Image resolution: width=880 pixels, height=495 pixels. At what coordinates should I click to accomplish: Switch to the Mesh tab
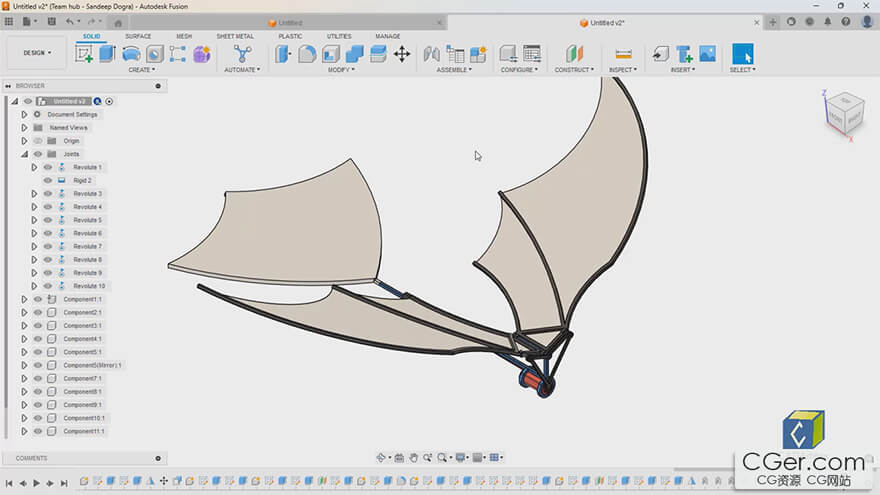click(184, 36)
